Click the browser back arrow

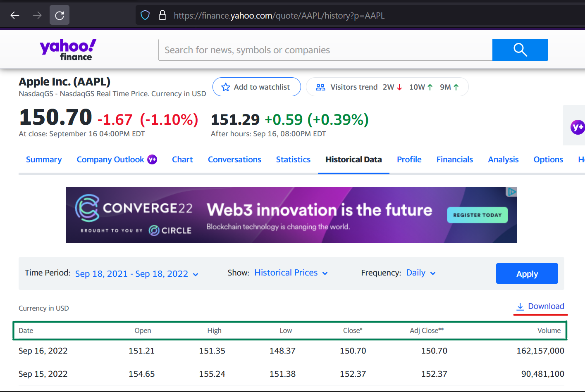click(x=15, y=15)
